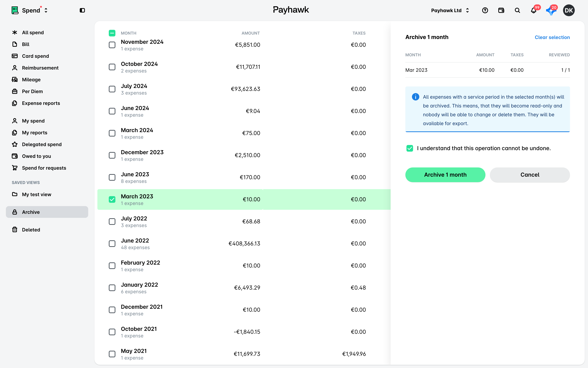Check the November 2024 row checkbox

point(112,45)
